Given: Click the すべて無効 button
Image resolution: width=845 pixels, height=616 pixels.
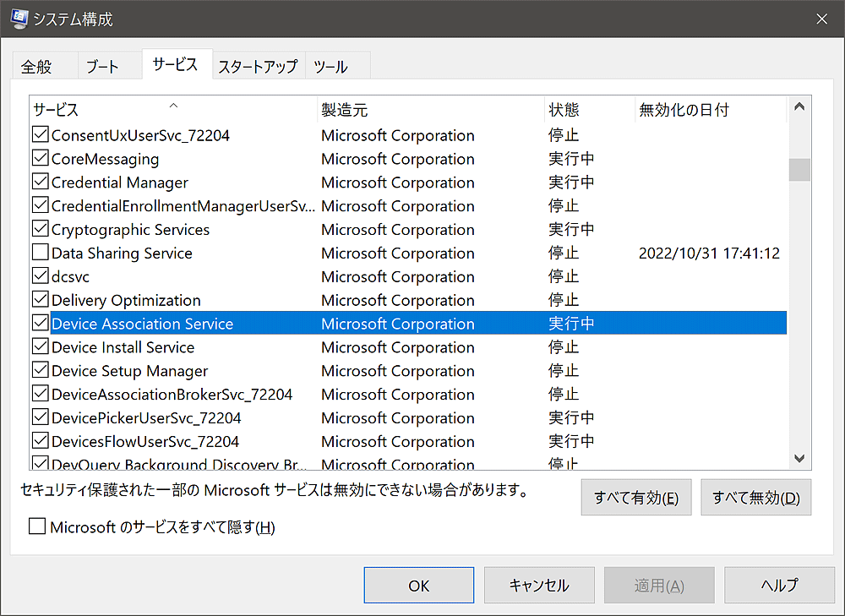Looking at the screenshot, I should (x=755, y=497).
